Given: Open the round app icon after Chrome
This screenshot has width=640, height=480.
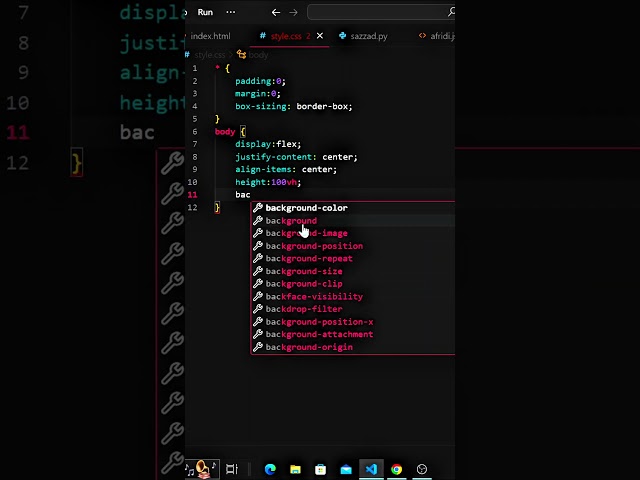Looking at the screenshot, I should tap(422, 469).
